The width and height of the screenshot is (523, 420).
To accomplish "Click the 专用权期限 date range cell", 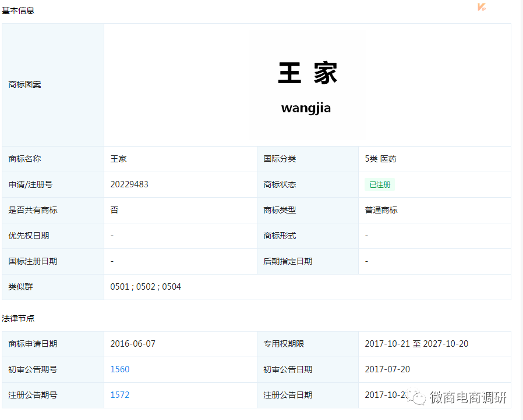I will click(416, 344).
